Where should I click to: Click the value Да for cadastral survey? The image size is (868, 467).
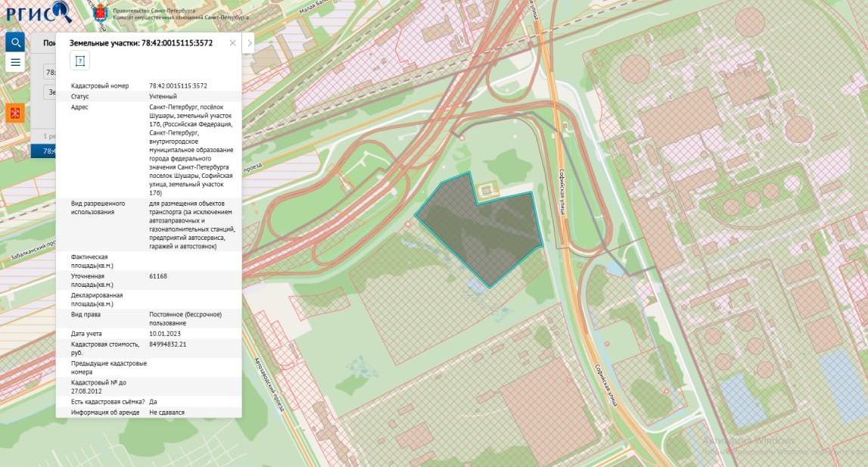click(153, 402)
